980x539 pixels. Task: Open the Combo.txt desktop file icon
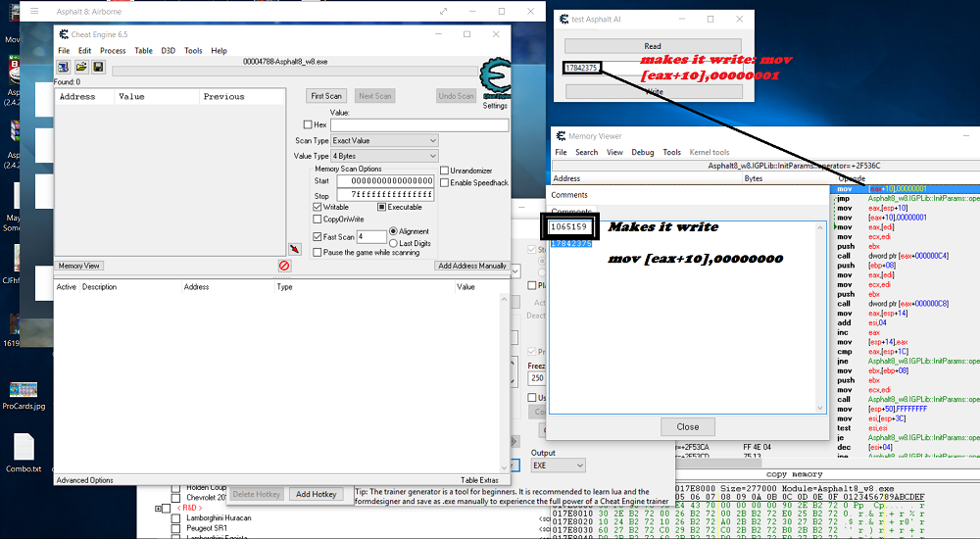coord(24,453)
